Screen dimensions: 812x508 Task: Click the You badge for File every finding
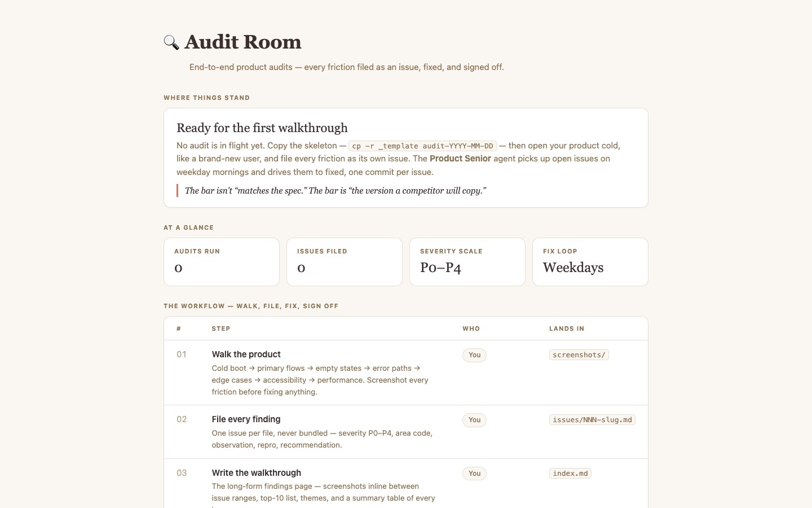tap(475, 420)
